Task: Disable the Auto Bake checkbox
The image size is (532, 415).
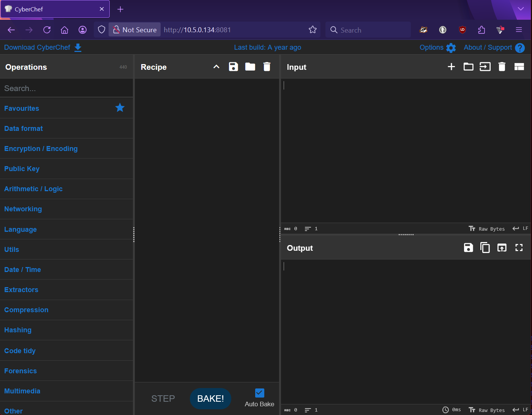Action: (x=259, y=393)
